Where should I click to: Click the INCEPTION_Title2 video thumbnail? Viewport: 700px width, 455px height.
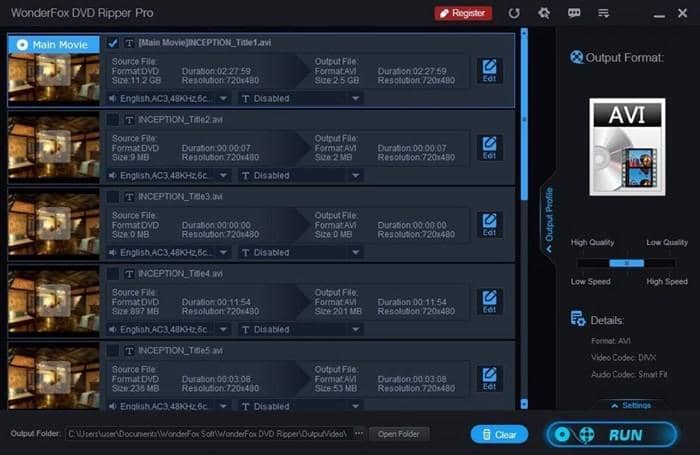54,147
